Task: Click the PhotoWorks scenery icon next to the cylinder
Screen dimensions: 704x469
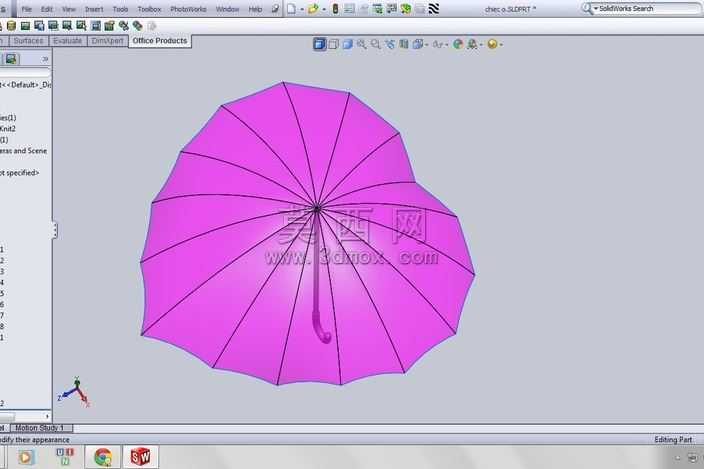Action: (x=25, y=26)
